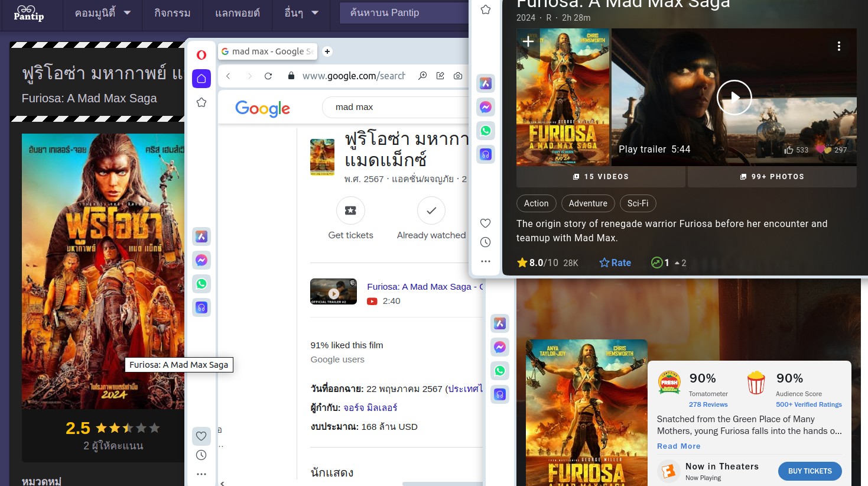Screen dimensions: 868x486
Task: Open director จอร์จ มิลเลอร์ link on Google
Action: 370,408
